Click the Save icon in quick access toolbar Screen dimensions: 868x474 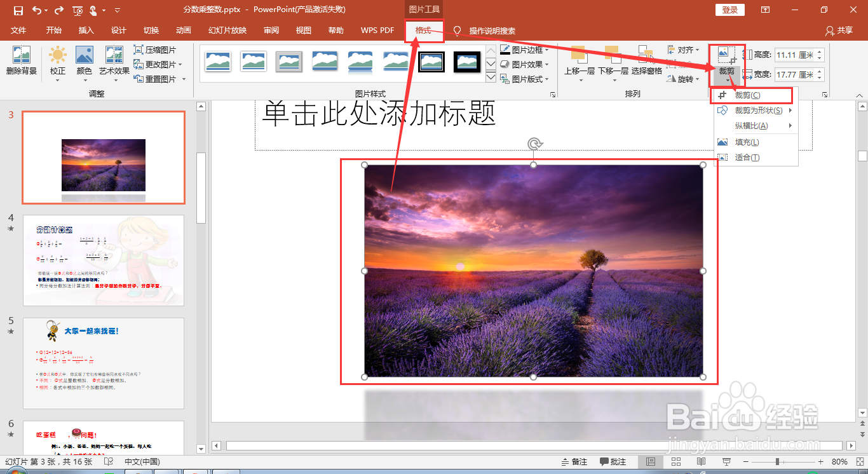pyautogui.click(x=18, y=10)
